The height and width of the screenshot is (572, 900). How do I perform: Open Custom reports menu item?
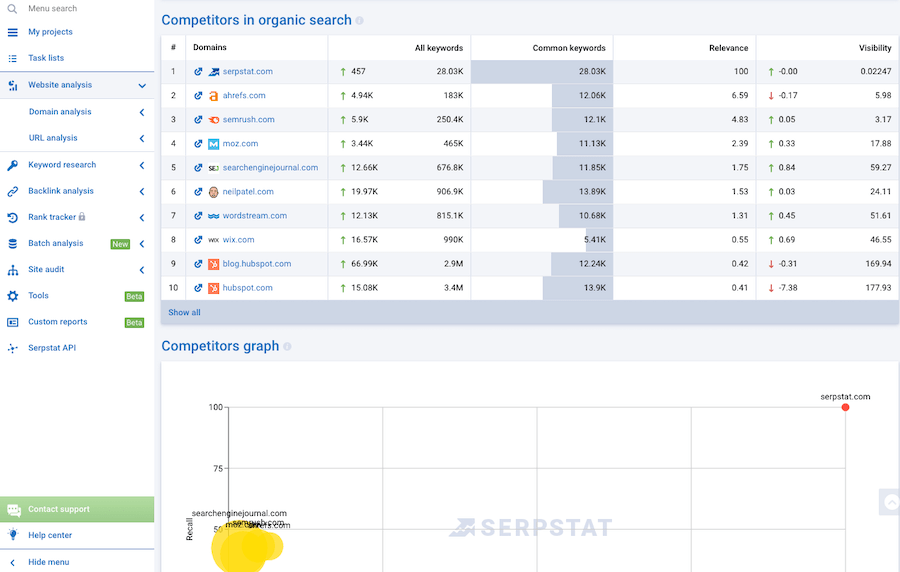pos(57,322)
